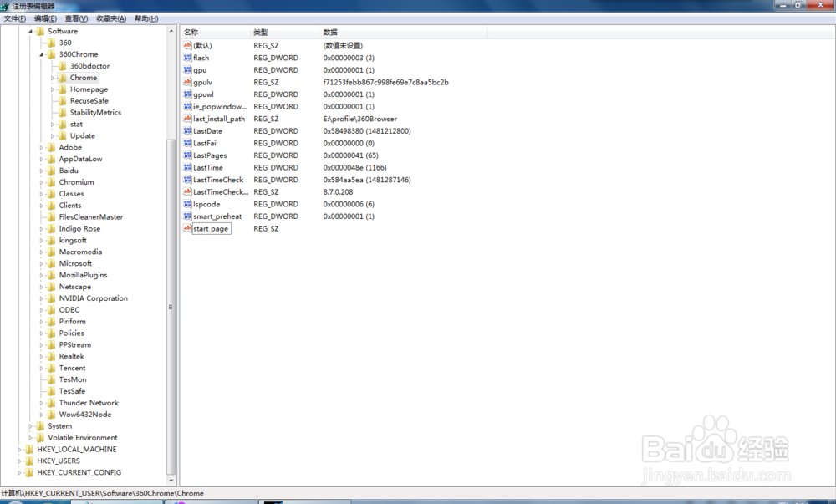This screenshot has width=836, height=504.
Task: Expand the Thunder Network key
Action: coord(42,403)
